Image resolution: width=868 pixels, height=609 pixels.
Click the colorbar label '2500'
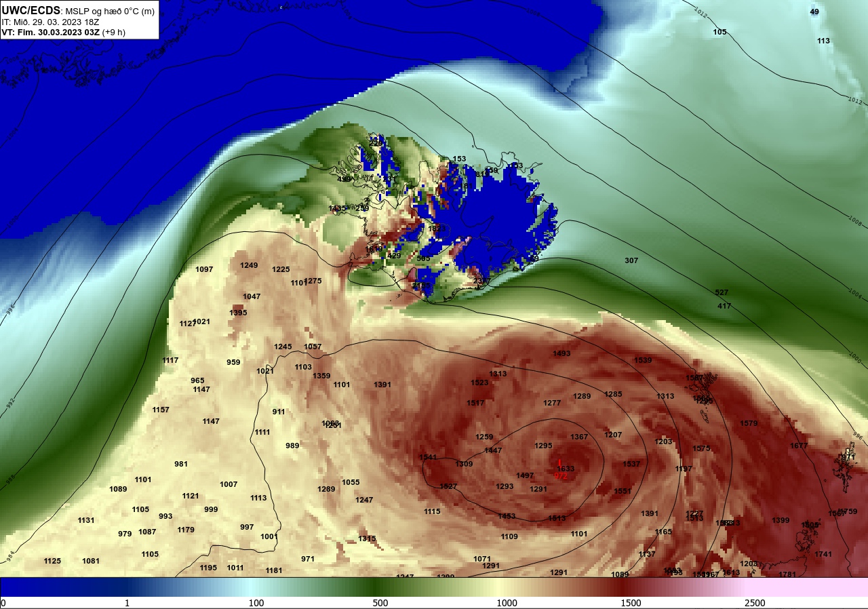(755, 603)
